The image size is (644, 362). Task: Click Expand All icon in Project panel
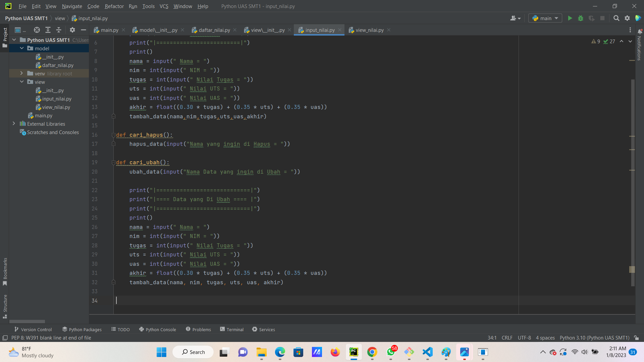pyautogui.click(x=48, y=30)
